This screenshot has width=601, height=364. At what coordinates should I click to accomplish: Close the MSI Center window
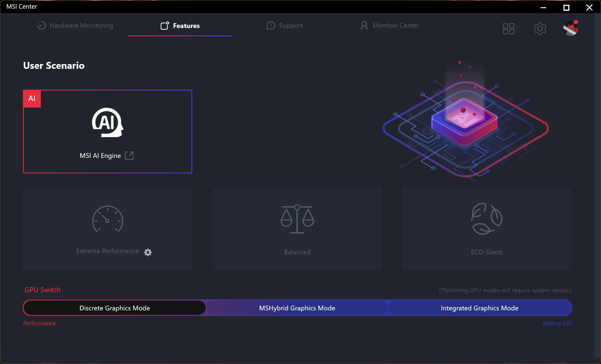[589, 7]
